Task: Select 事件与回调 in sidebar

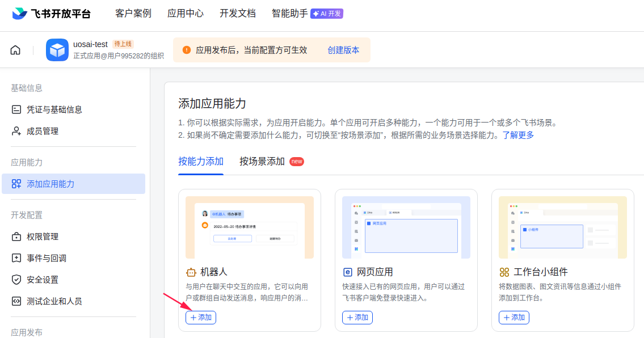Action: tap(74, 258)
